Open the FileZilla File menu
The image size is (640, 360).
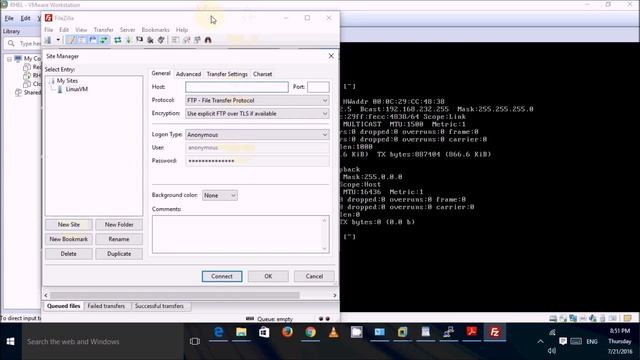click(49, 30)
